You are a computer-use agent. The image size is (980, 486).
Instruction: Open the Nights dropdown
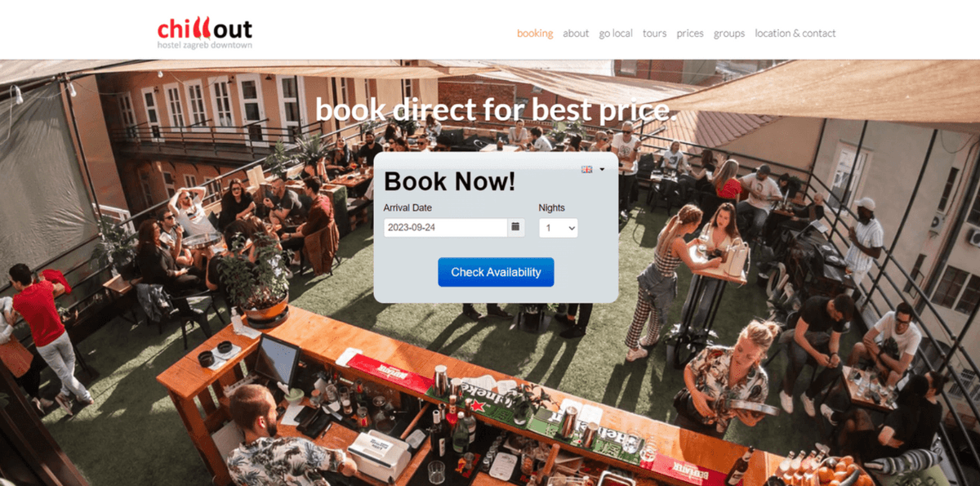tap(559, 228)
